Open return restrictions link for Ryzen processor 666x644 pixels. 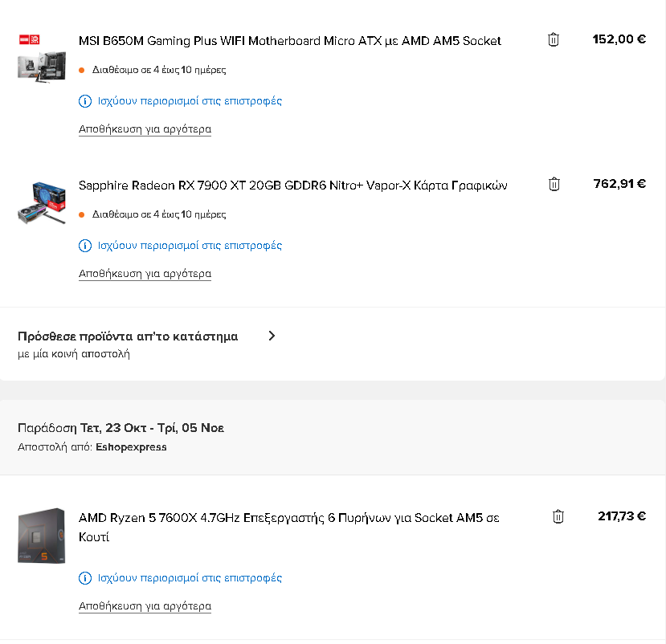(190, 578)
